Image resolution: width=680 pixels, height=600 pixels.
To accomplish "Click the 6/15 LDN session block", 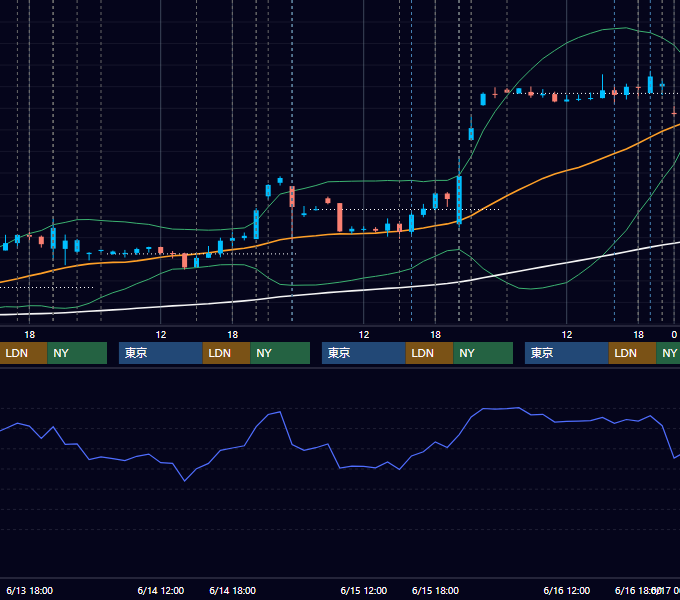I will (x=429, y=353).
